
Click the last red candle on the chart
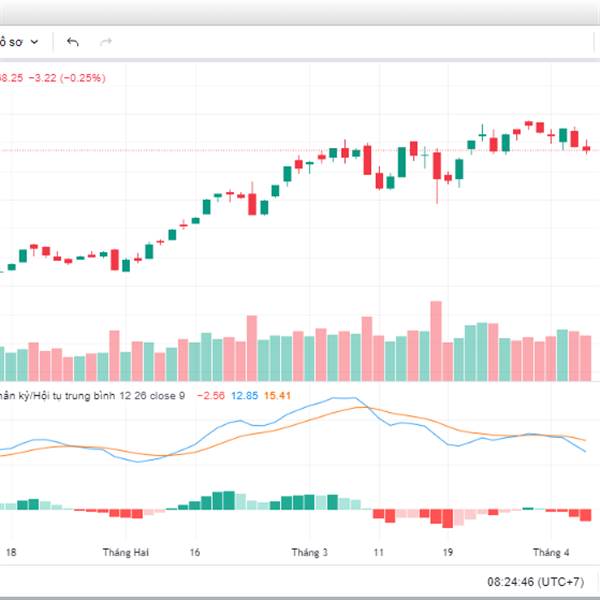tap(586, 147)
